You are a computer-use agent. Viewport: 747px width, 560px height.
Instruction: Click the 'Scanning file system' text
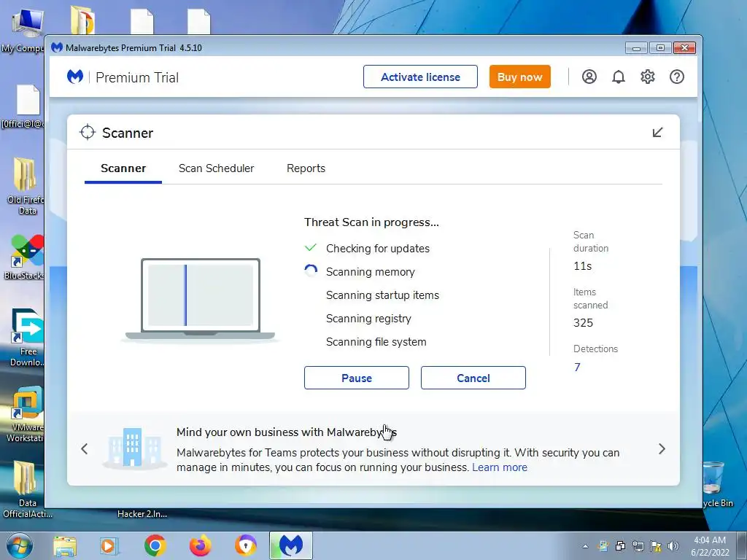[x=376, y=341]
